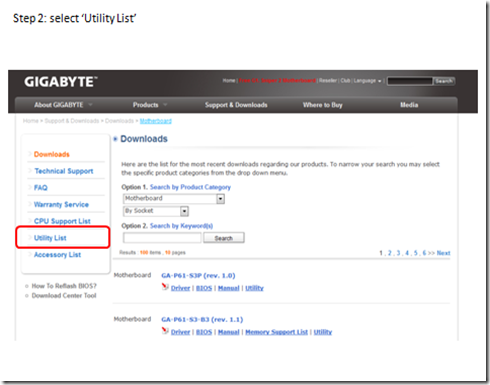The height and width of the screenshot is (385, 490).
Task: Open Download Center Tool link
Action: click(64, 296)
